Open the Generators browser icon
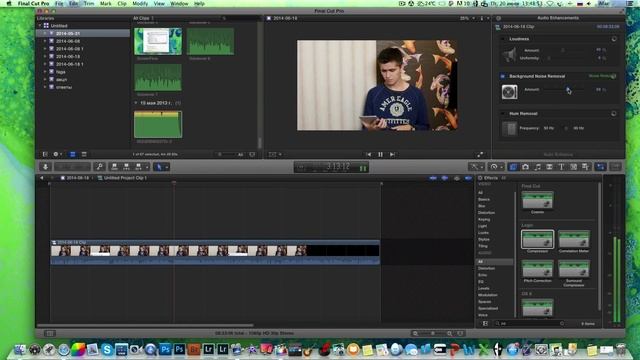 click(573, 167)
